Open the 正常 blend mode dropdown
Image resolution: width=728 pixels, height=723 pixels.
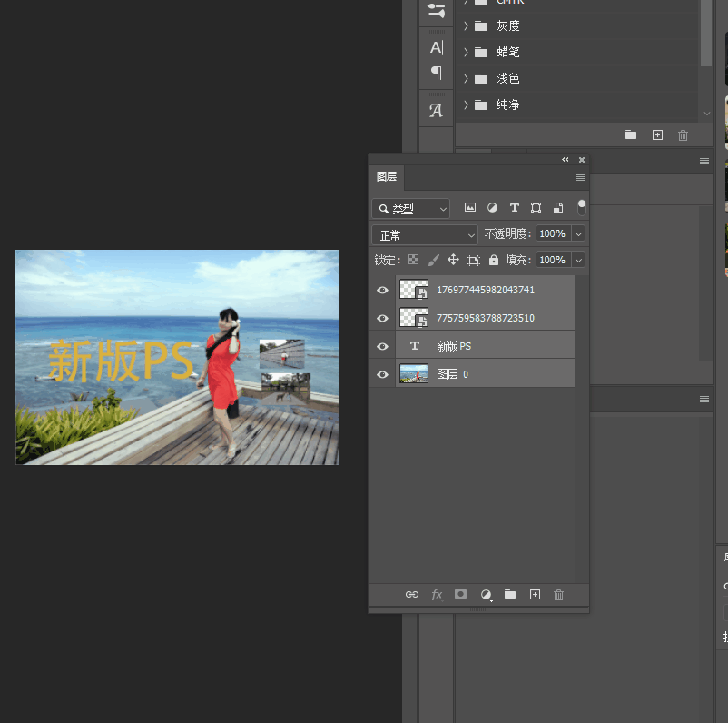pyautogui.click(x=425, y=234)
